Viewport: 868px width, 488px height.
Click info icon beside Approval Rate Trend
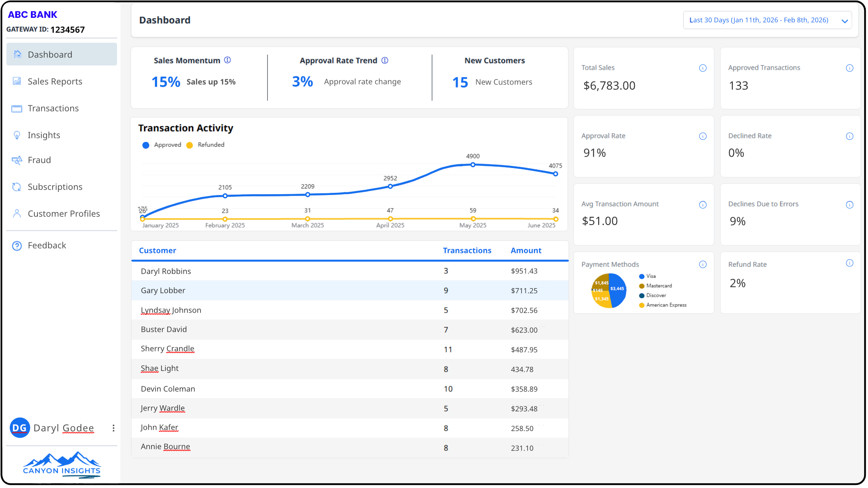click(385, 60)
